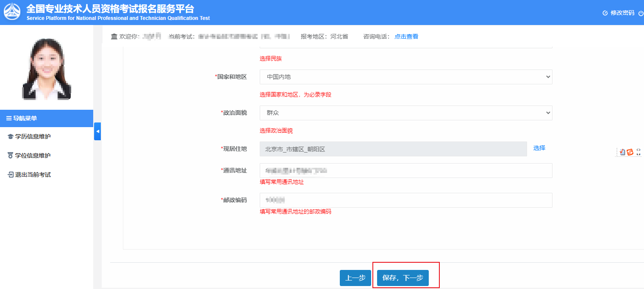This screenshot has width=644, height=289.
Task: Open the 点击查看 link for 咨询电话
Action: click(406, 37)
